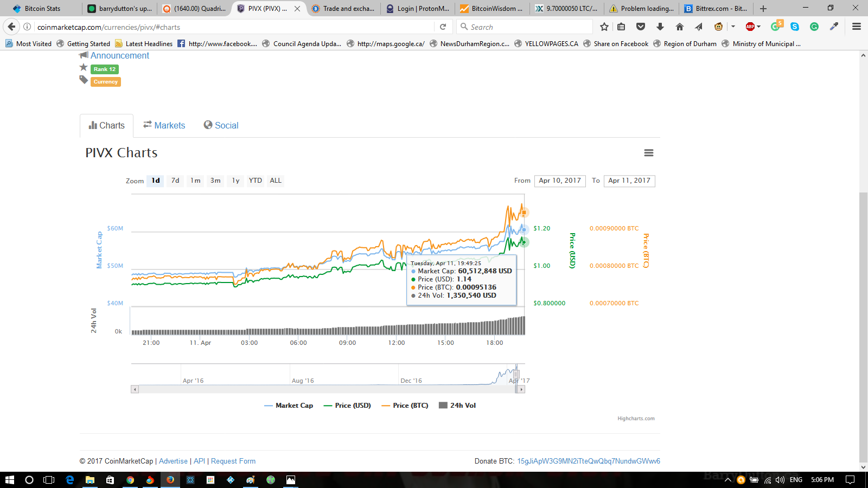Reload the page with the refresh icon
Image resolution: width=868 pixels, height=488 pixels.
pyautogui.click(x=443, y=27)
